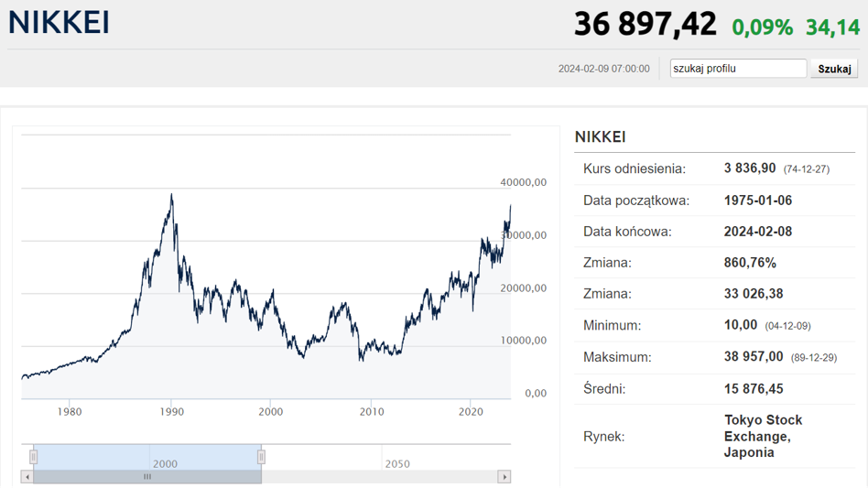Click the change value 33 026,38
The width and height of the screenshot is (868, 488).
754,293
